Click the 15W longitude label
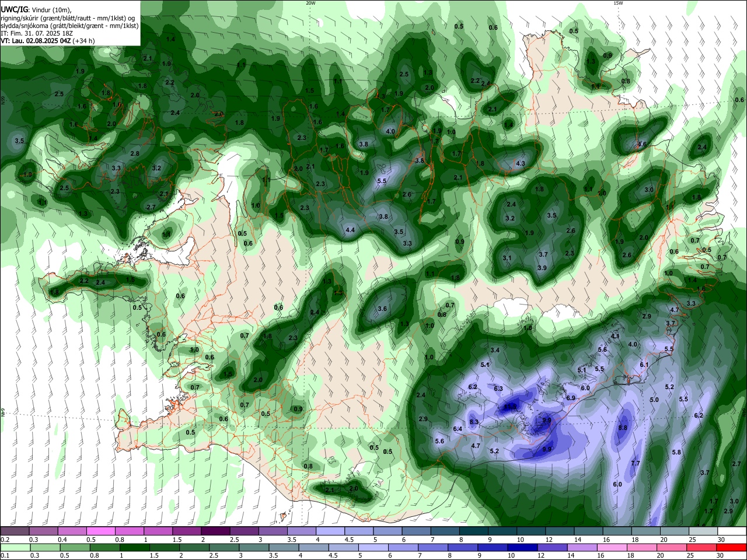Screen dimensions: 747x560 click(x=618, y=3)
